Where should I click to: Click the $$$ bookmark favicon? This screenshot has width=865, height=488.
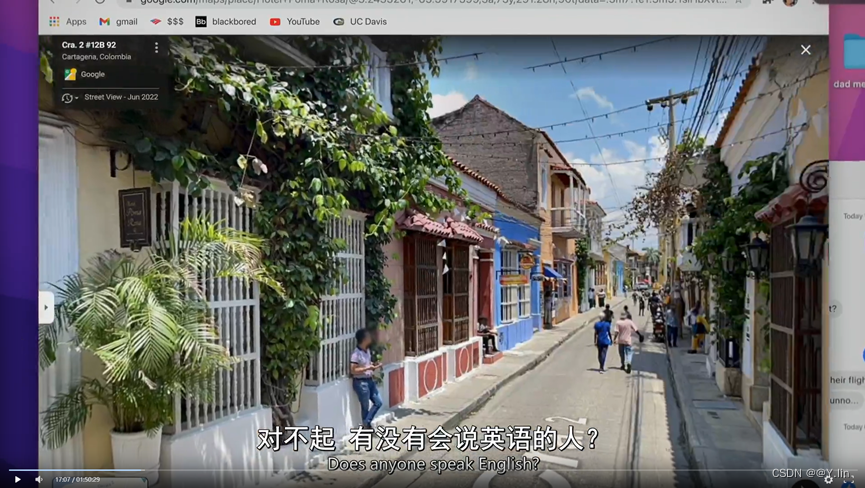156,22
